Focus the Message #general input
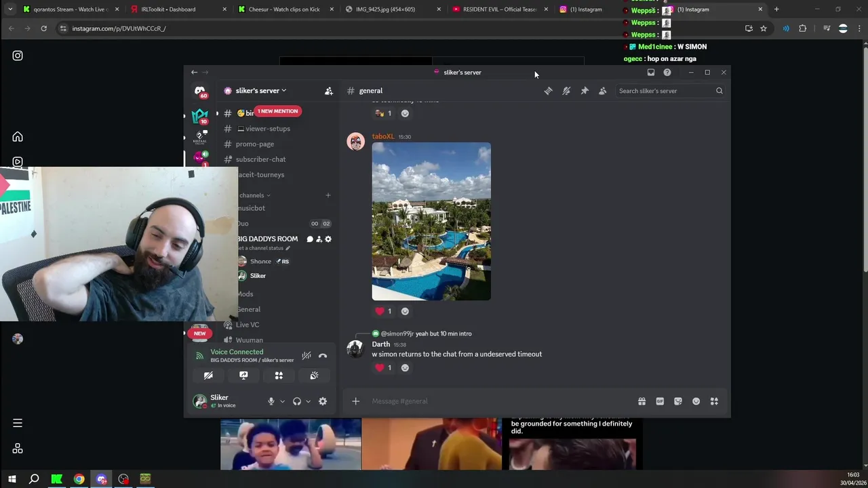This screenshot has height=488, width=868. pos(502,401)
